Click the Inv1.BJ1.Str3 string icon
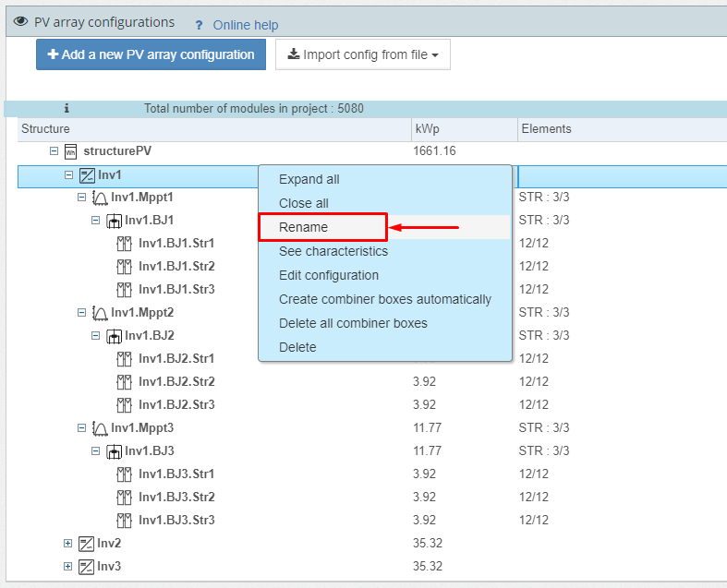 125,290
